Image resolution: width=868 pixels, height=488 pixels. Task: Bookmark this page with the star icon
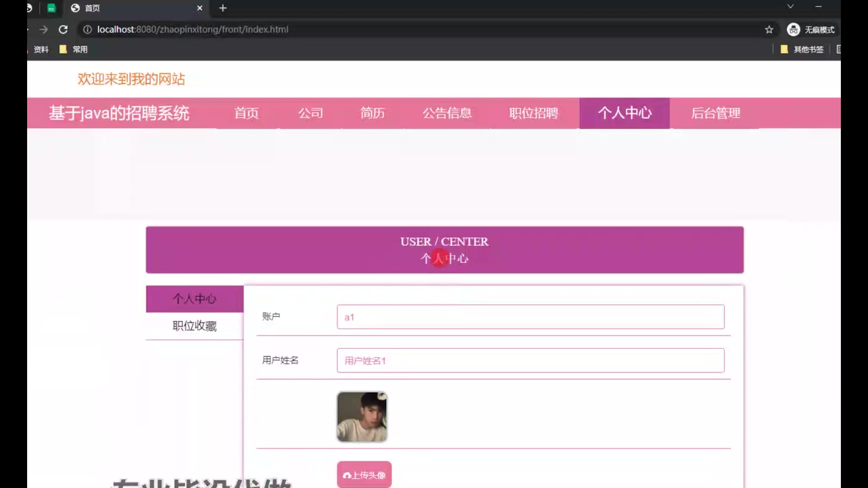tap(769, 29)
